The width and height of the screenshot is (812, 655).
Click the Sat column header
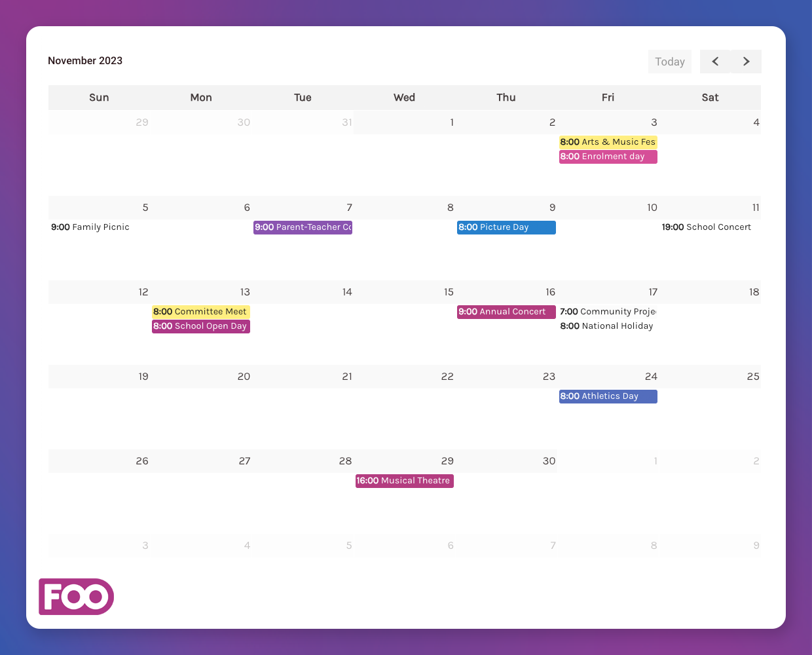point(710,98)
